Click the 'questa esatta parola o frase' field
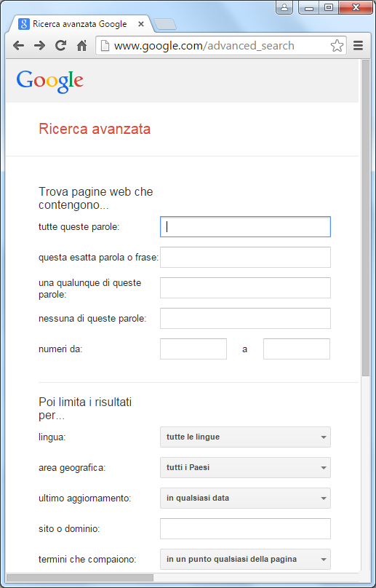 click(245, 258)
